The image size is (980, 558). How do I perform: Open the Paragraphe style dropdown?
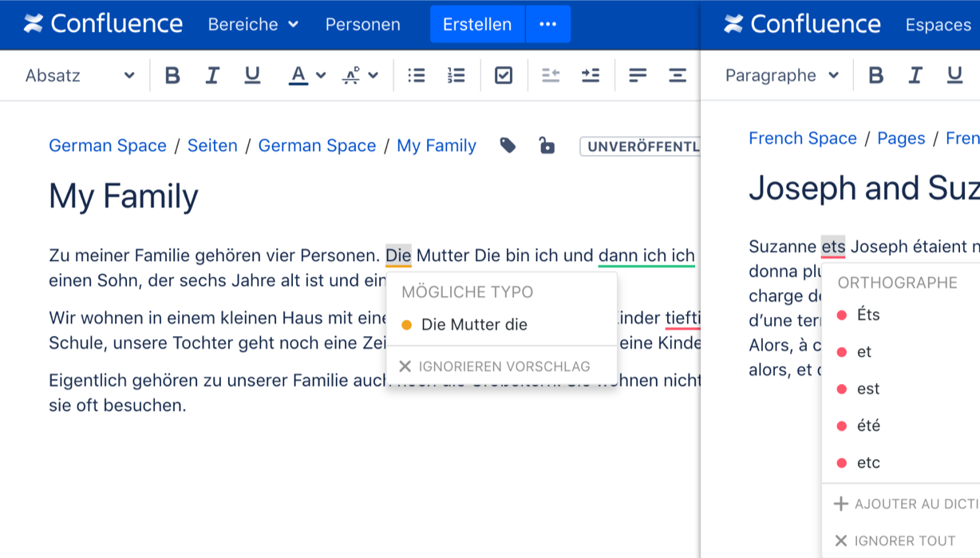781,76
